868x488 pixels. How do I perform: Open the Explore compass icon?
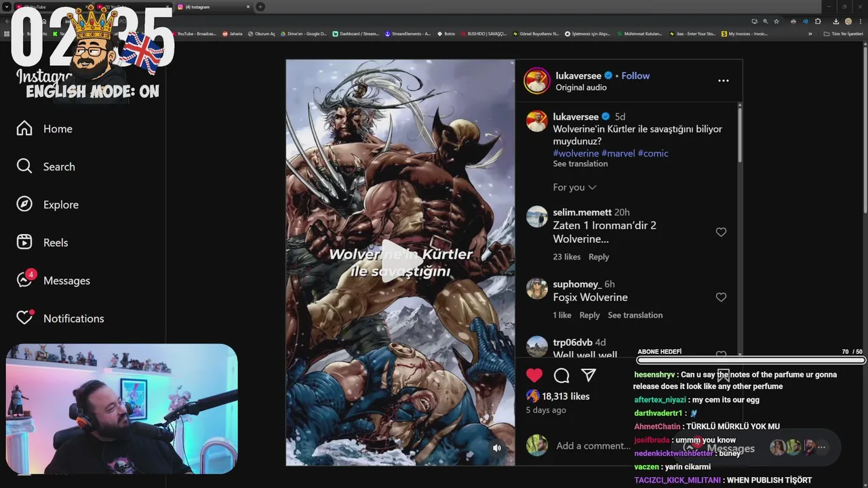click(x=24, y=204)
